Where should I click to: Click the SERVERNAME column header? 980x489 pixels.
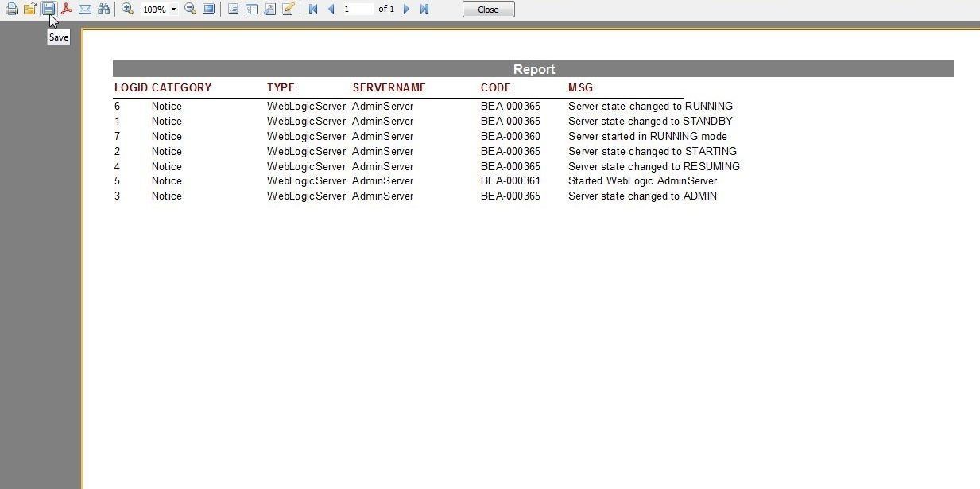tap(389, 87)
